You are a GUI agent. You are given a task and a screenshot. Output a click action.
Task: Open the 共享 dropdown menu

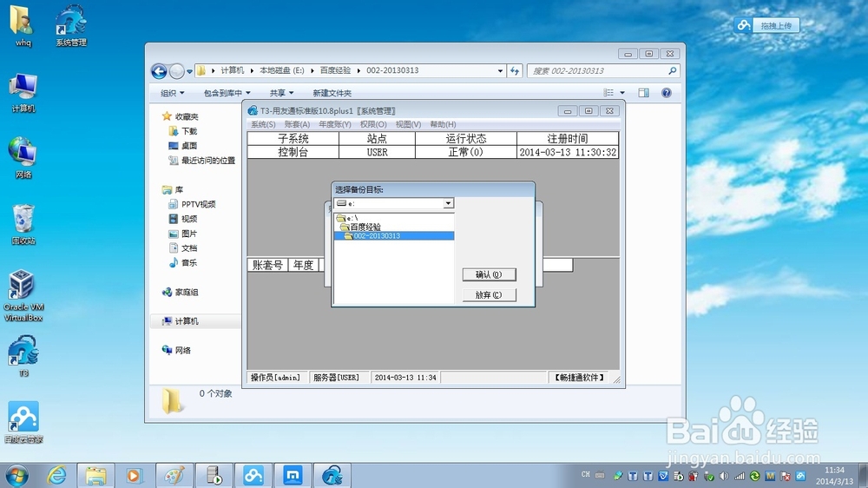point(282,93)
